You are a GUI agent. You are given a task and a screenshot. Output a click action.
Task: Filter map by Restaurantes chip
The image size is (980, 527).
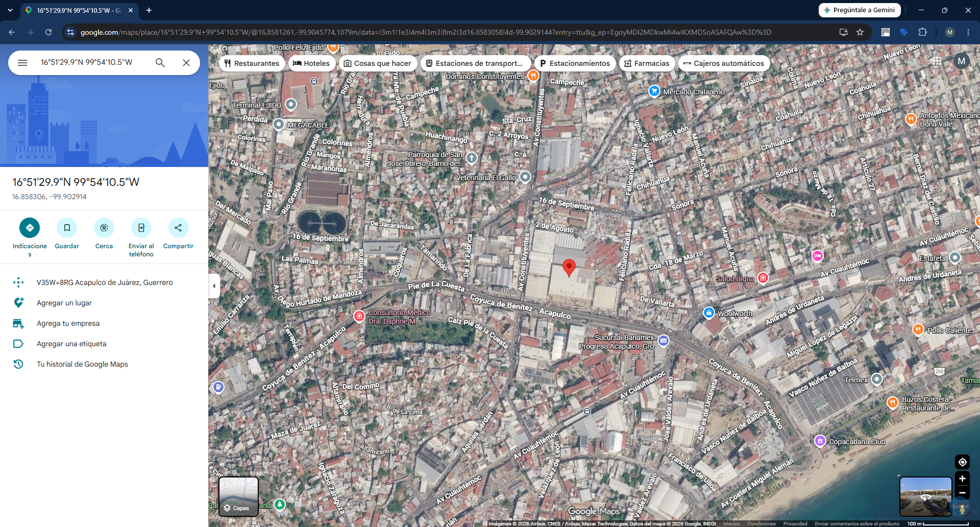[252, 63]
